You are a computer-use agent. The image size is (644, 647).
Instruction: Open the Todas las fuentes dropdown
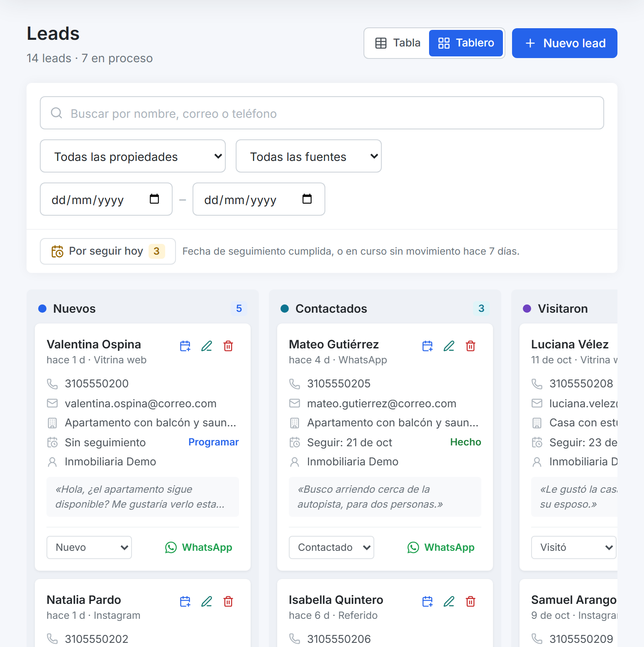coord(309,156)
